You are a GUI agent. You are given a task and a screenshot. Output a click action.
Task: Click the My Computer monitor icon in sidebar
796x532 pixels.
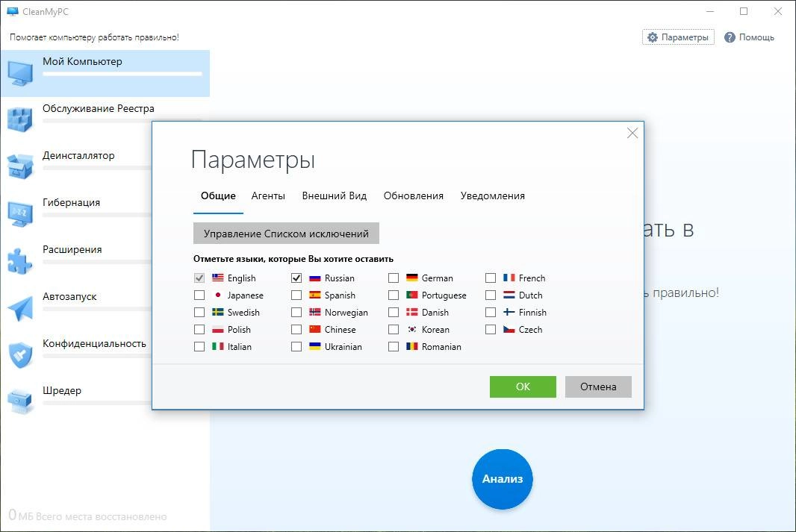pos(20,74)
